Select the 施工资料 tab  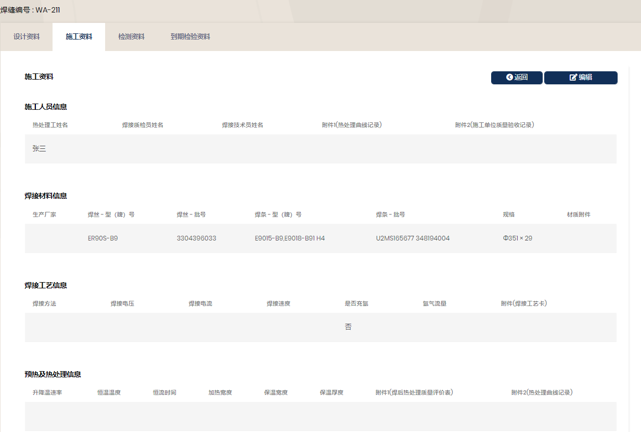pos(79,37)
